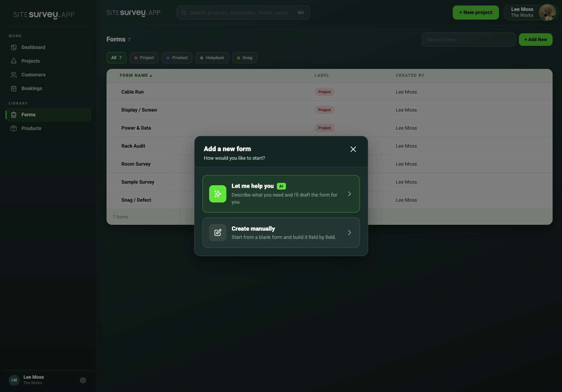Click the Forms clipboard icon

coord(14,115)
